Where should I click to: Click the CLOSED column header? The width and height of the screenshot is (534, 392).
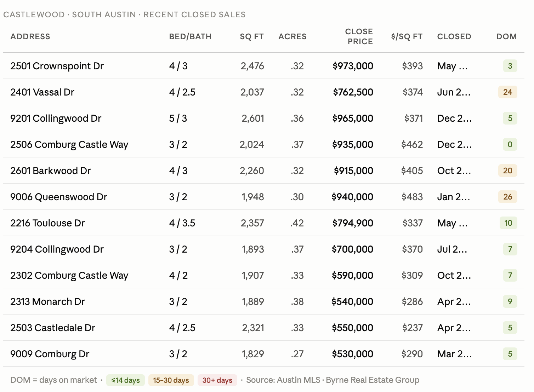pyautogui.click(x=454, y=36)
